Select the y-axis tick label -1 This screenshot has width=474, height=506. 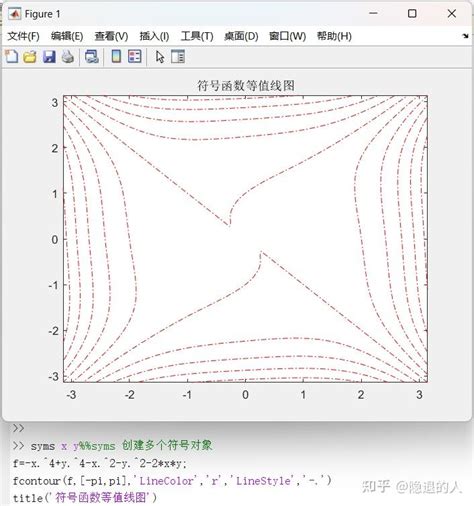(x=53, y=285)
